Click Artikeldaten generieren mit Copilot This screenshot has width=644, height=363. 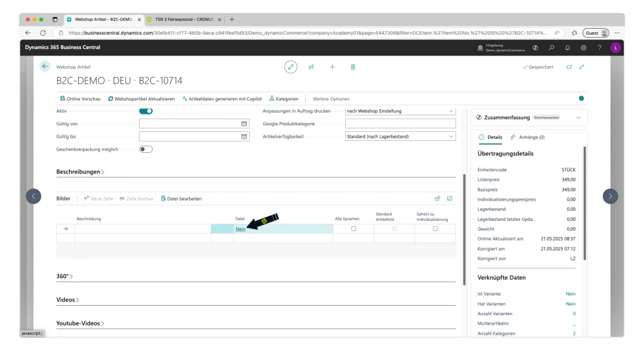pyautogui.click(x=222, y=99)
